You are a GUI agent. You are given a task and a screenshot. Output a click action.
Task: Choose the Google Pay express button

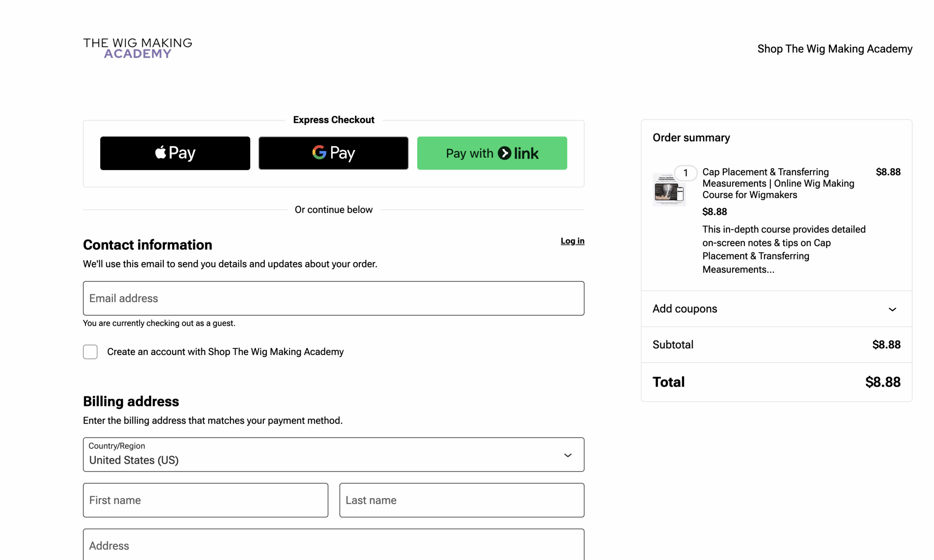[333, 153]
